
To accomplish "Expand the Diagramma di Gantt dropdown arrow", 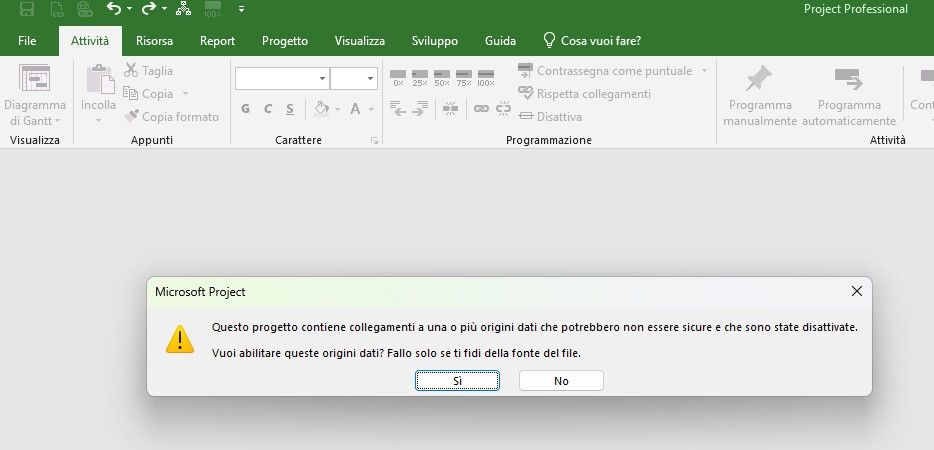I will pos(58,121).
